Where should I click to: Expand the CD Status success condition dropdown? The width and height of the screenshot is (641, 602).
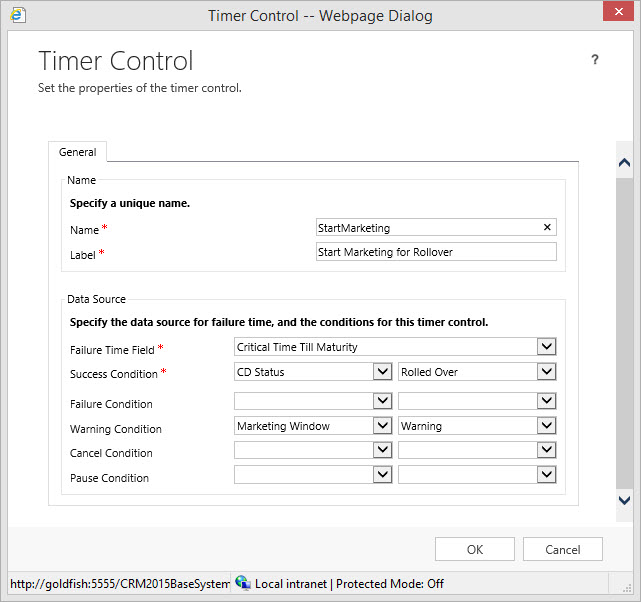382,372
